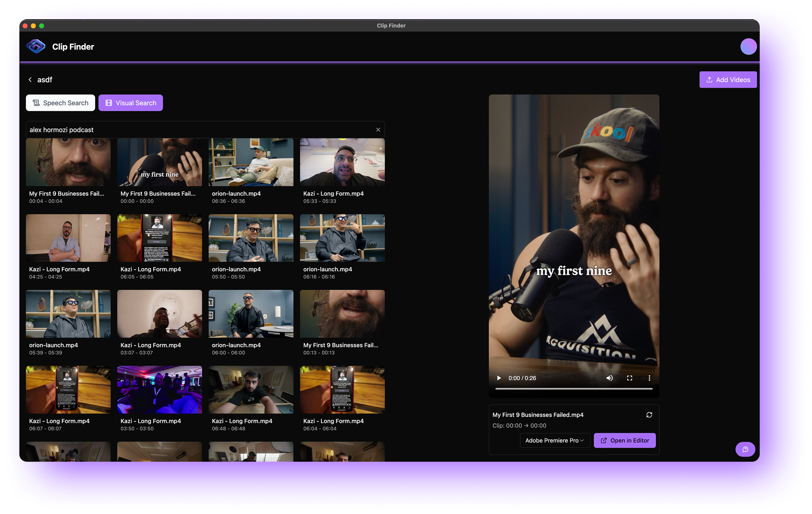Select My First 9 Businesses clip at 00:13
Viewport: 812px width, 514px height.
coord(342,314)
